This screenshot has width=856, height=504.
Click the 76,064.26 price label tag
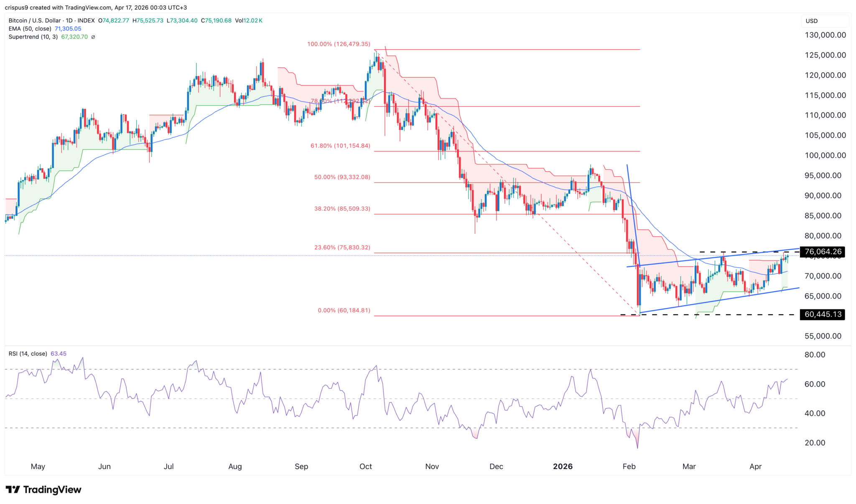point(822,252)
